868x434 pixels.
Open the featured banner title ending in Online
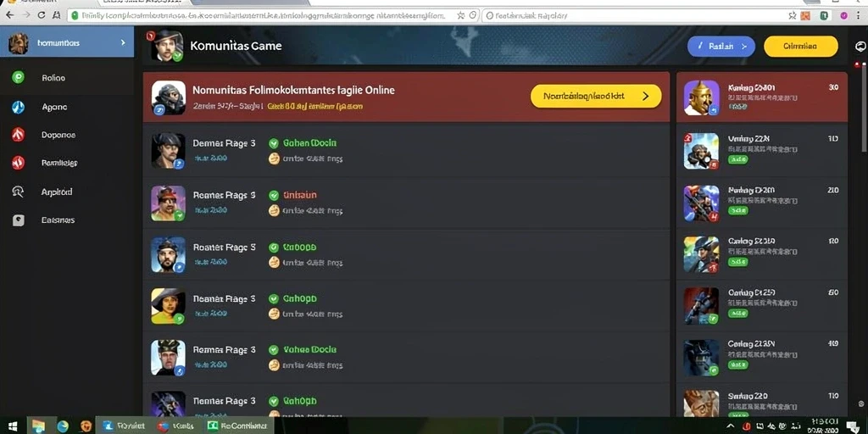point(293,90)
